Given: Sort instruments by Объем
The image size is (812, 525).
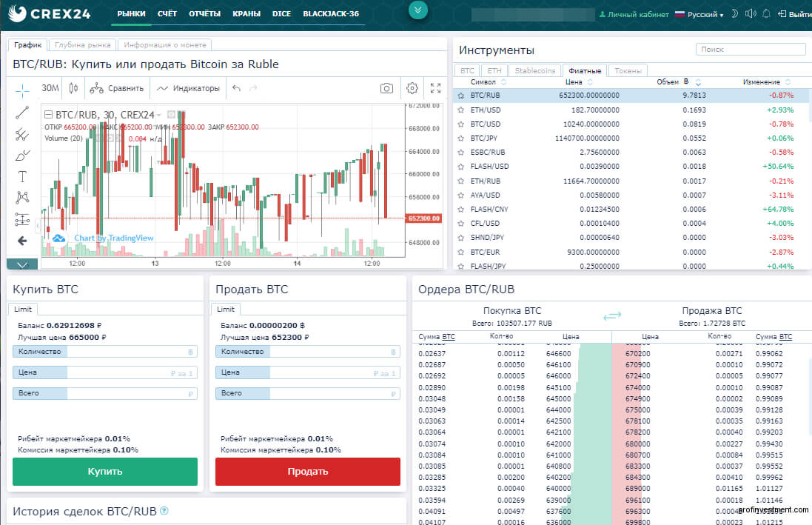Looking at the screenshot, I should pos(678,82).
